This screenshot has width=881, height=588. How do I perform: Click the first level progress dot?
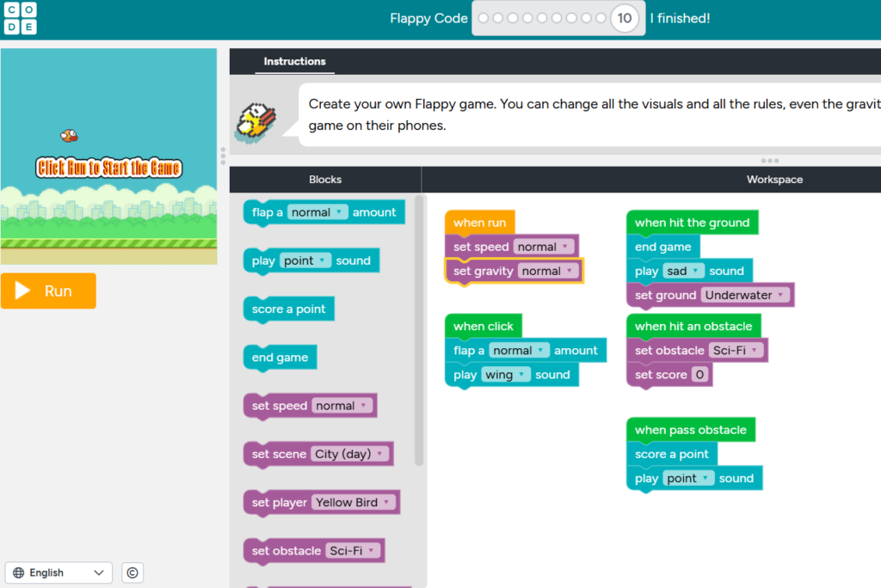tap(484, 18)
